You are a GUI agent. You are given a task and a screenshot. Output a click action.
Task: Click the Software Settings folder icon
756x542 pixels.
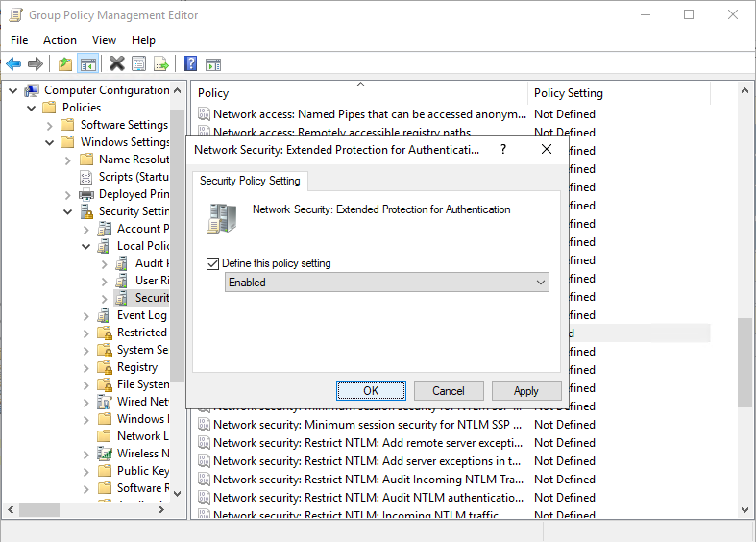click(x=67, y=125)
